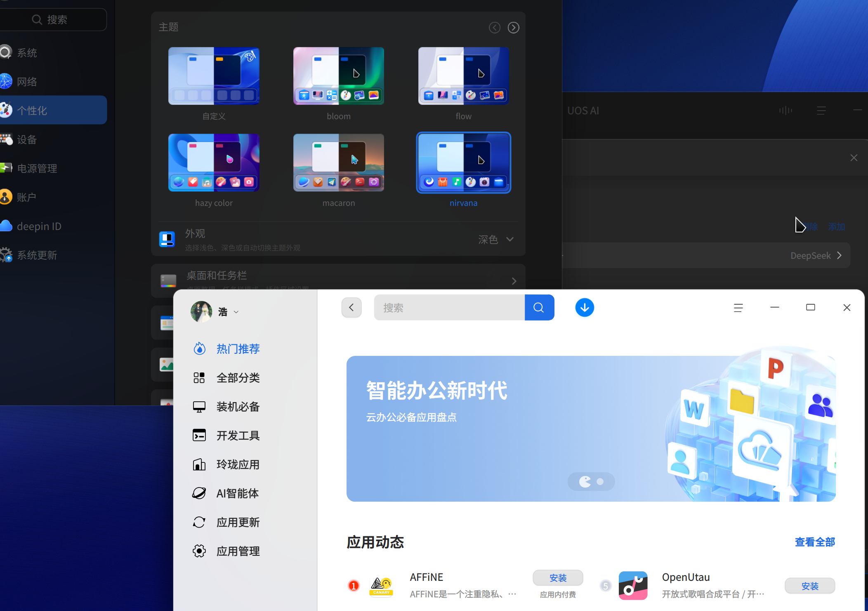Viewport: 868px width, 611px height.
Task: Switch to second banner slide dot
Action: point(600,481)
